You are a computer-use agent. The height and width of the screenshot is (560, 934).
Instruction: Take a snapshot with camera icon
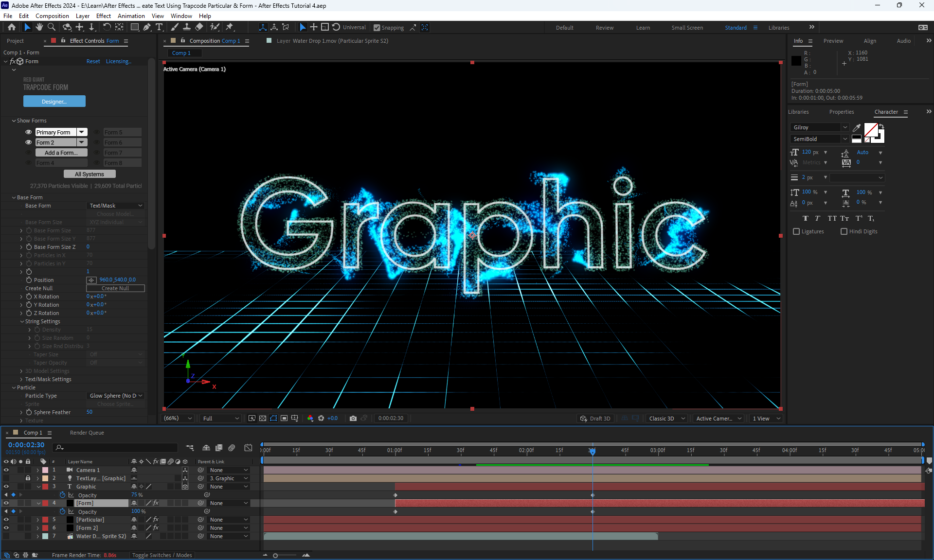[353, 419]
